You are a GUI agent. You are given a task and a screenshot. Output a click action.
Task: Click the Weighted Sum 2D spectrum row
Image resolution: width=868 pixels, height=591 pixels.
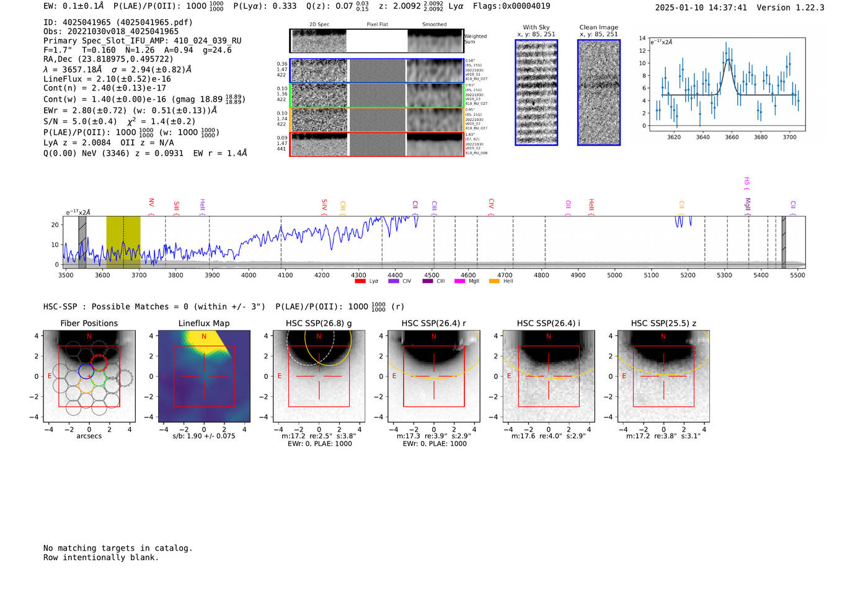click(x=376, y=41)
